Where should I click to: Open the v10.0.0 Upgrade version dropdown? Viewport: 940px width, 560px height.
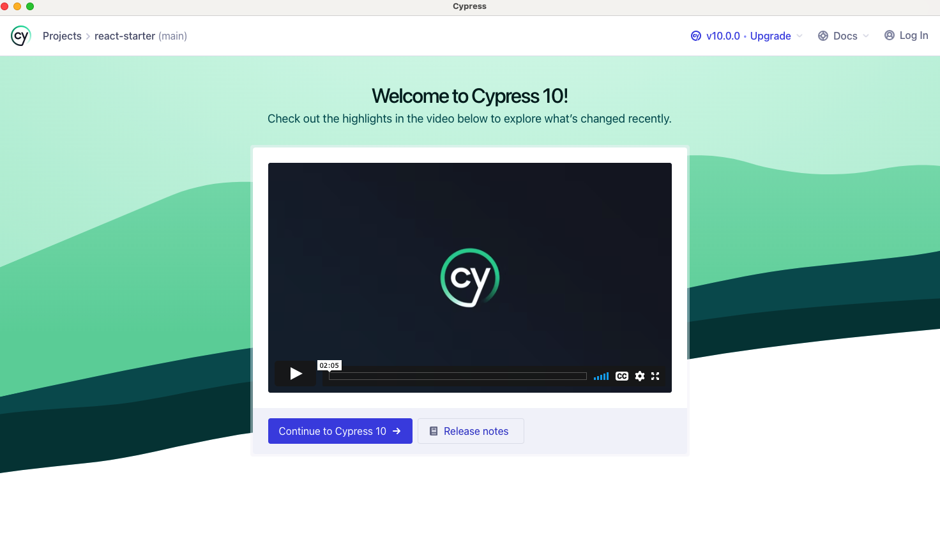coord(747,36)
